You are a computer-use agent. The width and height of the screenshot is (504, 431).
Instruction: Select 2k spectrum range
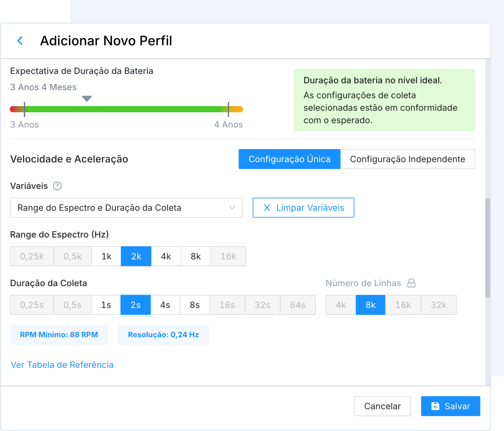pos(136,256)
